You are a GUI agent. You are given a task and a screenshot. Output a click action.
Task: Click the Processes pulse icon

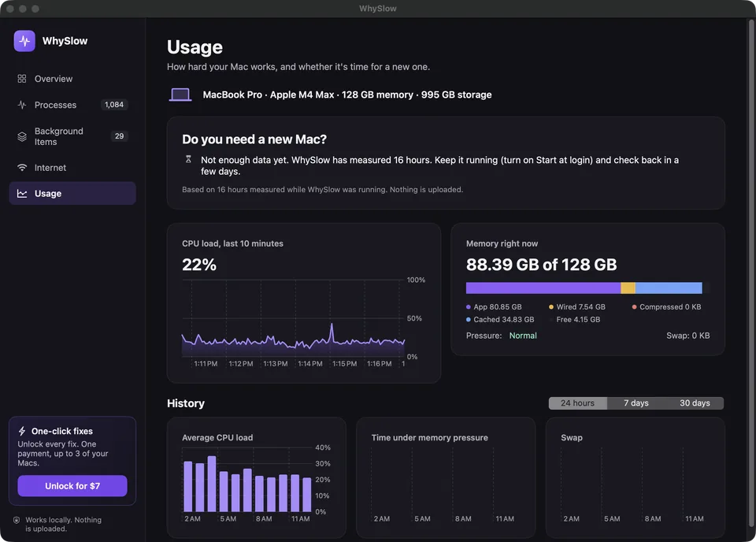coord(22,105)
